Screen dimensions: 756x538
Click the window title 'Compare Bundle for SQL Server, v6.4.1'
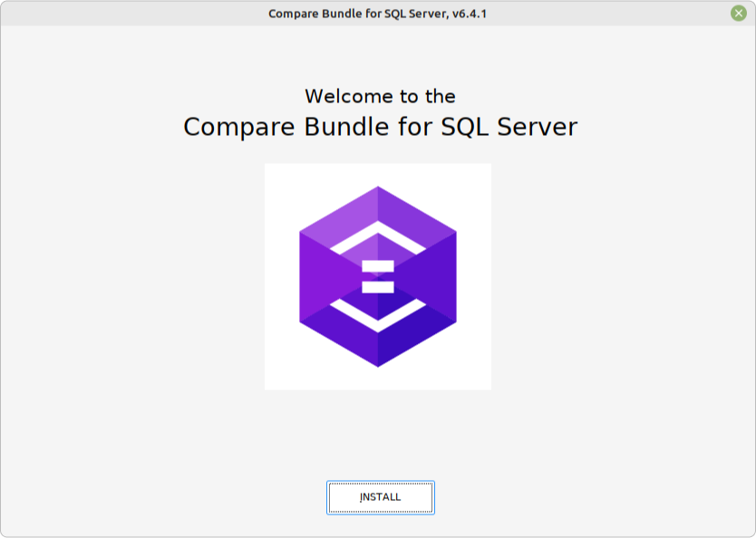[x=377, y=14]
